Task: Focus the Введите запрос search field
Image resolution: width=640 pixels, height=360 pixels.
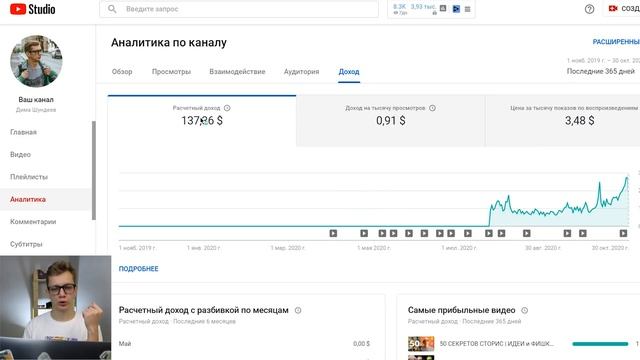Action: coord(239,9)
